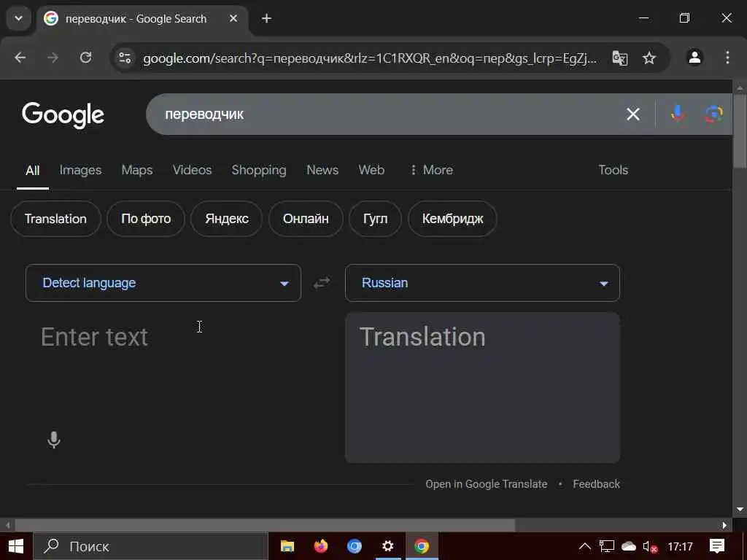Open the Chrome three-dot menu
The image size is (747, 560).
point(727,58)
